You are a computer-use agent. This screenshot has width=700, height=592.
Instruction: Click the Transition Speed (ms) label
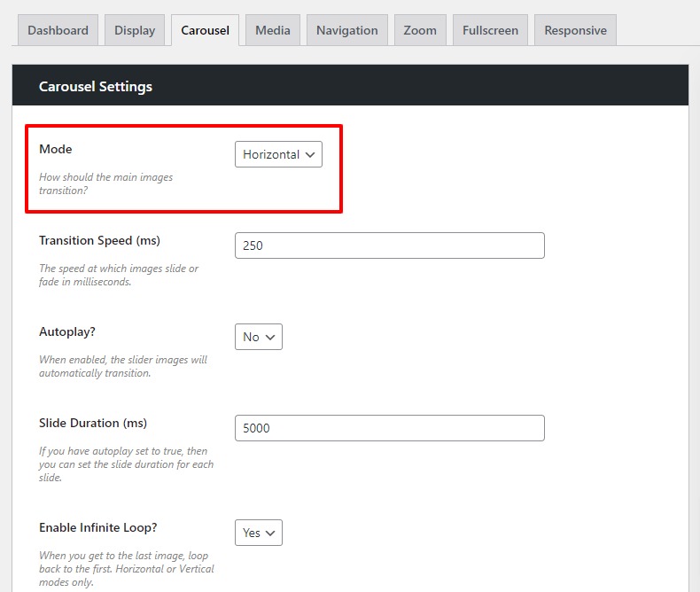99,240
